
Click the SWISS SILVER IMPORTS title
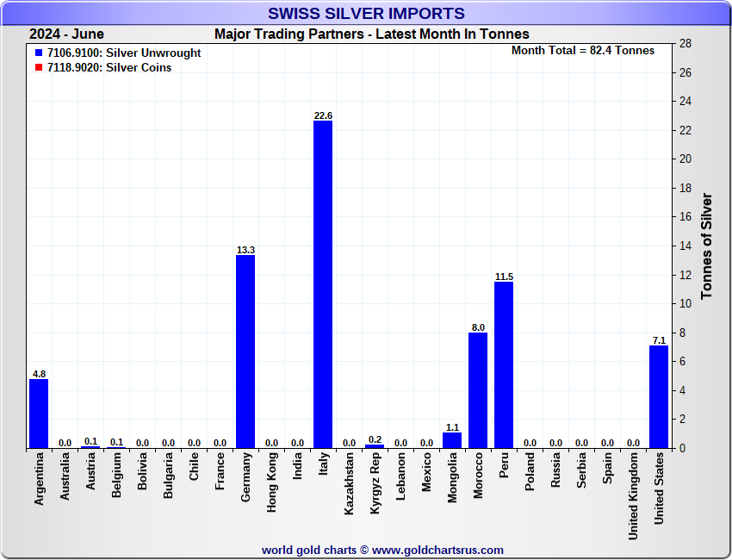366,14
